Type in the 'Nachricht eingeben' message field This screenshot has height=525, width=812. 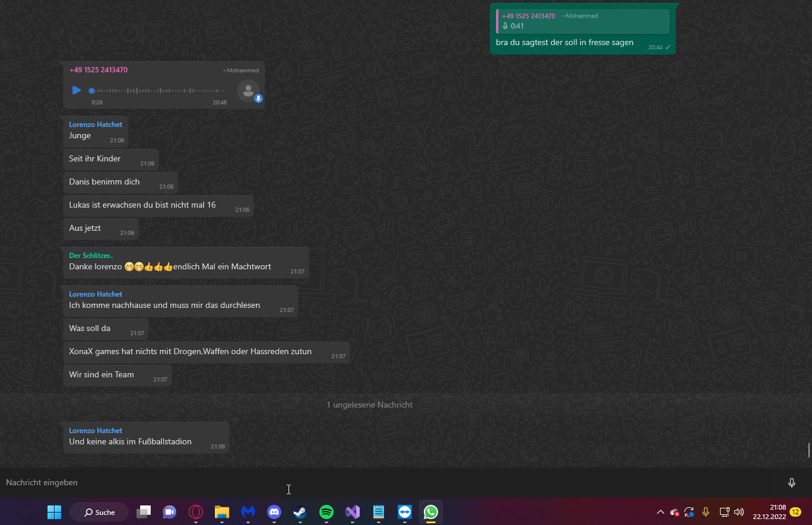pos(356,483)
